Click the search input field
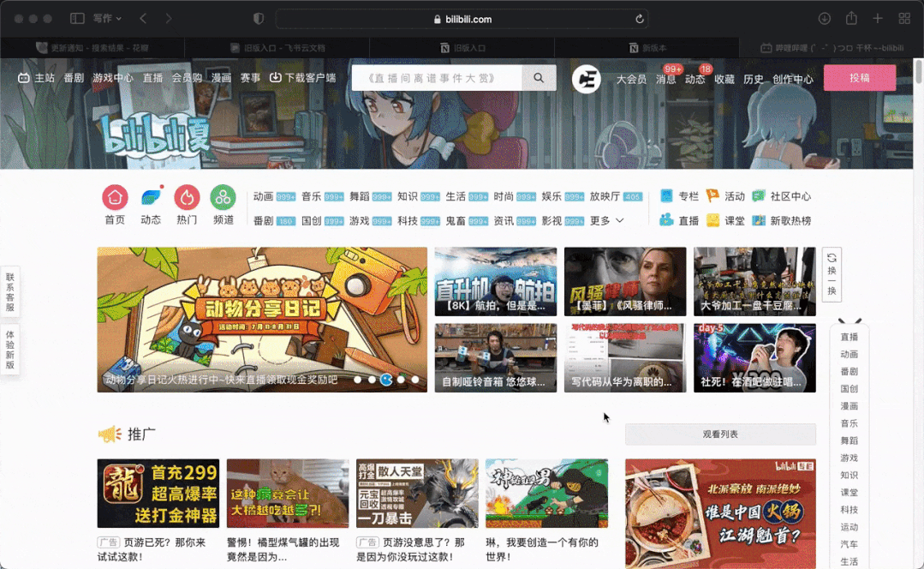Screen dimensions: 924x569 pyautogui.click(x=437, y=78)
